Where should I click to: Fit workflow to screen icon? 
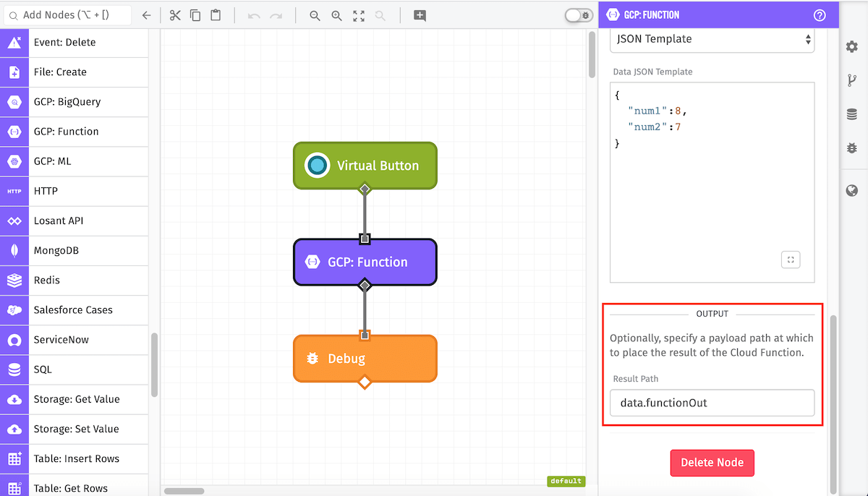pyautogui.click(x=359, y=15)
